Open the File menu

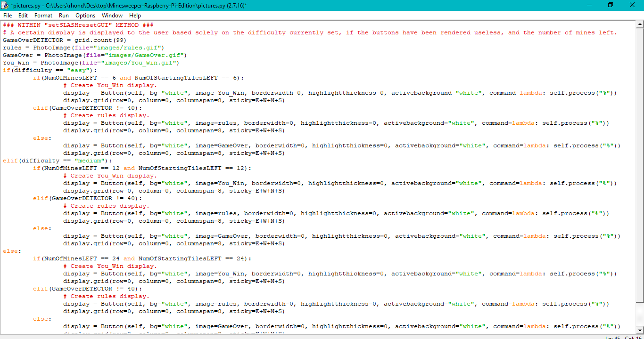coord(8,16)
